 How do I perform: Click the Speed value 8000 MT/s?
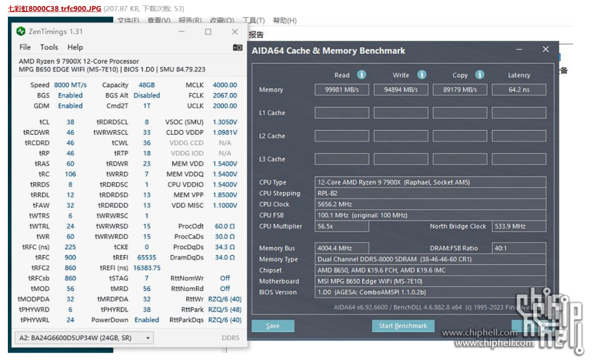[70, 85]
